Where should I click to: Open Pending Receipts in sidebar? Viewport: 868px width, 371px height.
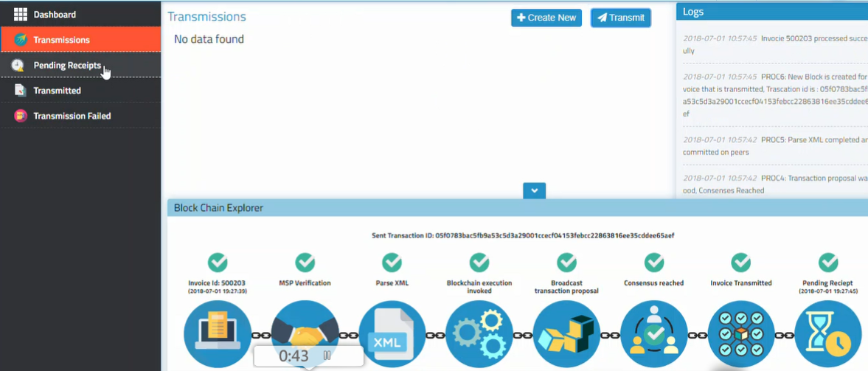pyautogui.click(x=67, y=66)
